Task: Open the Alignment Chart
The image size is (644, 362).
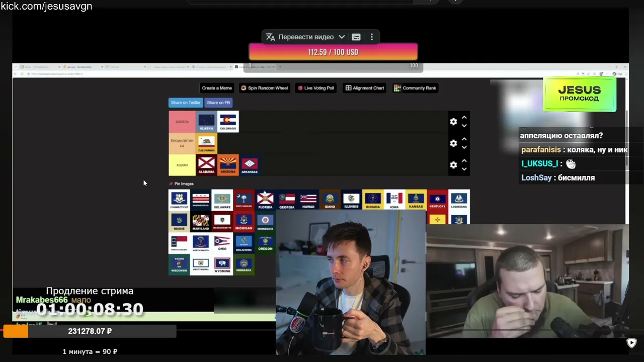Action: [365, 88]
